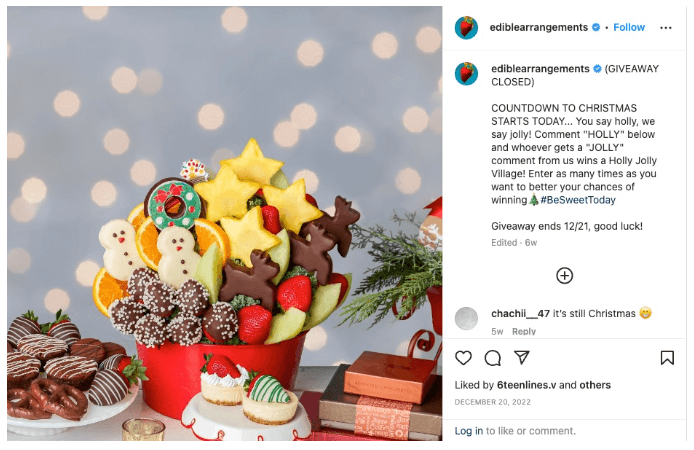Click the fruit arrangement post photo
The width and height of the screenshot is (694, 450).
pyautogui.click(x=224, y=223)
